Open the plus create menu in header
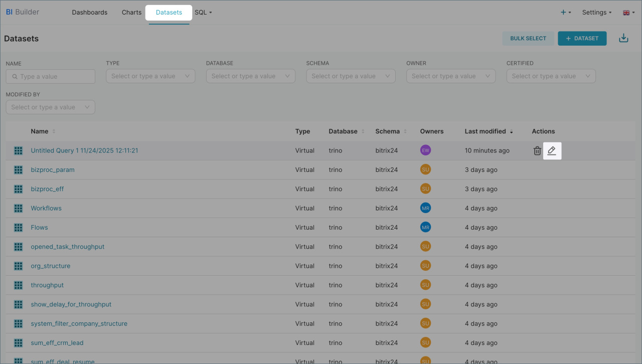This screenshot has width=642, height=364. 565,13
